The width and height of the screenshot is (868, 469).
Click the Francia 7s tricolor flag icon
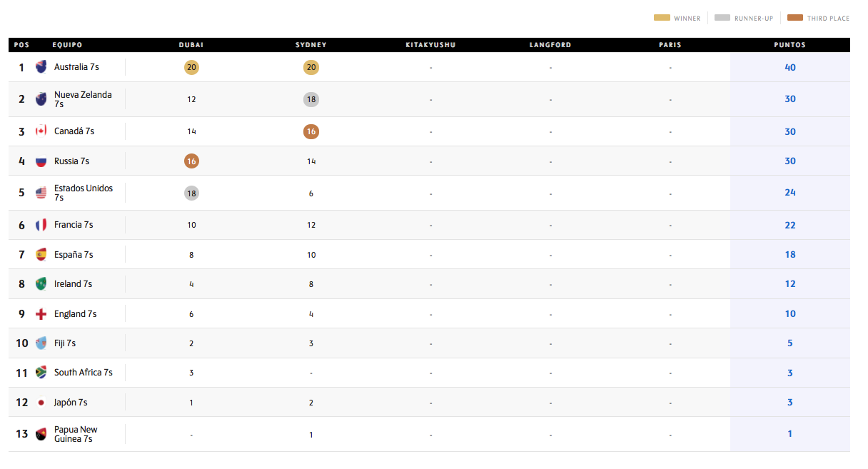tap(41, 225)
